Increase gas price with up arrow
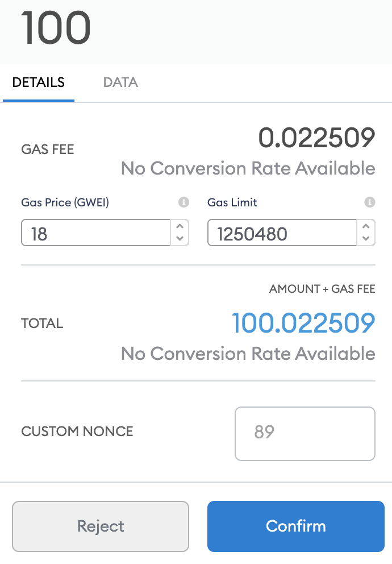 click(x=180, y=227)
